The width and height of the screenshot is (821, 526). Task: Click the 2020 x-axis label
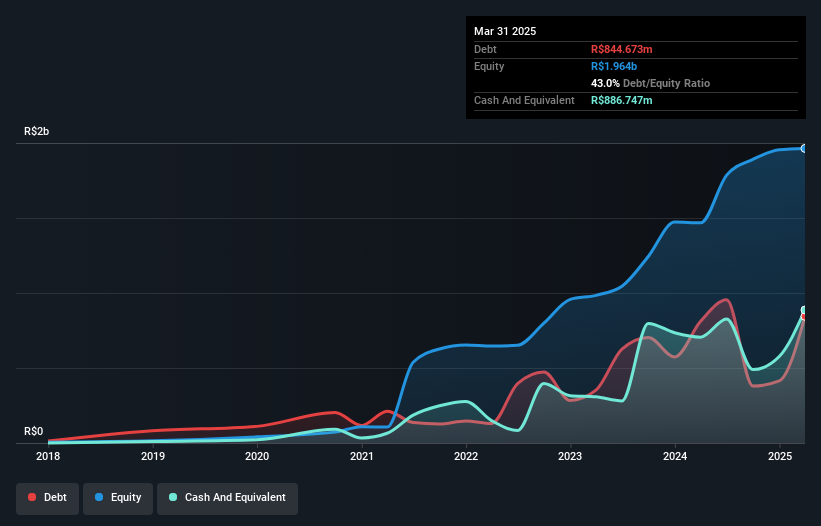point(257,456)
